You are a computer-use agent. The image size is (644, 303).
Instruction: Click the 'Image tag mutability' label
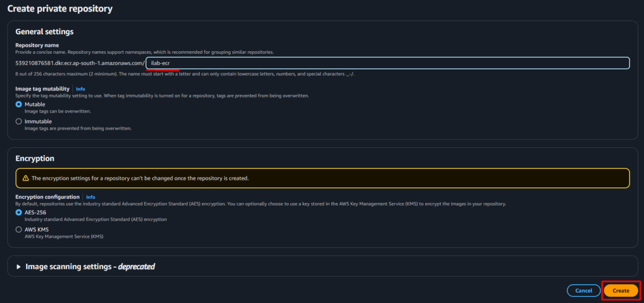[x=42, y=89]
